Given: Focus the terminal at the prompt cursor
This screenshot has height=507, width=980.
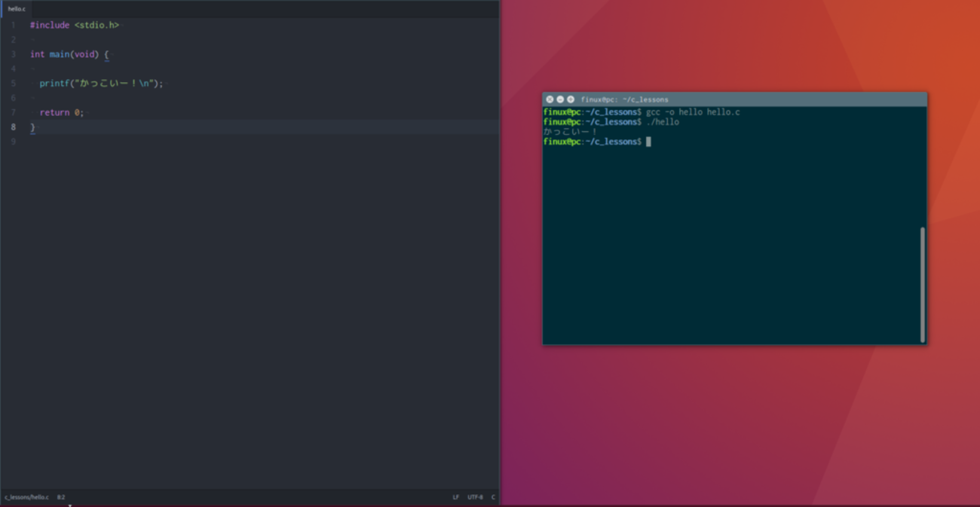Looking at the screenshot, I should coord(648,142).
